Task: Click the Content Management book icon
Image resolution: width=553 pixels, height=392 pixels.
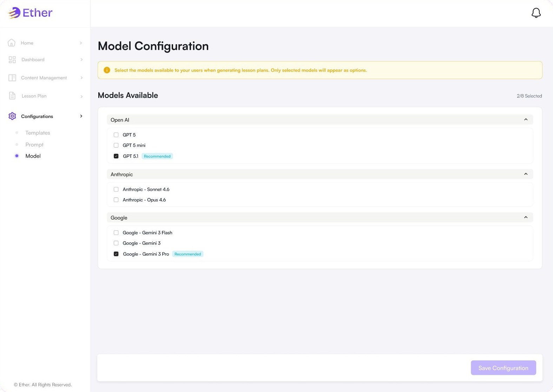Action: coord(12,78)
